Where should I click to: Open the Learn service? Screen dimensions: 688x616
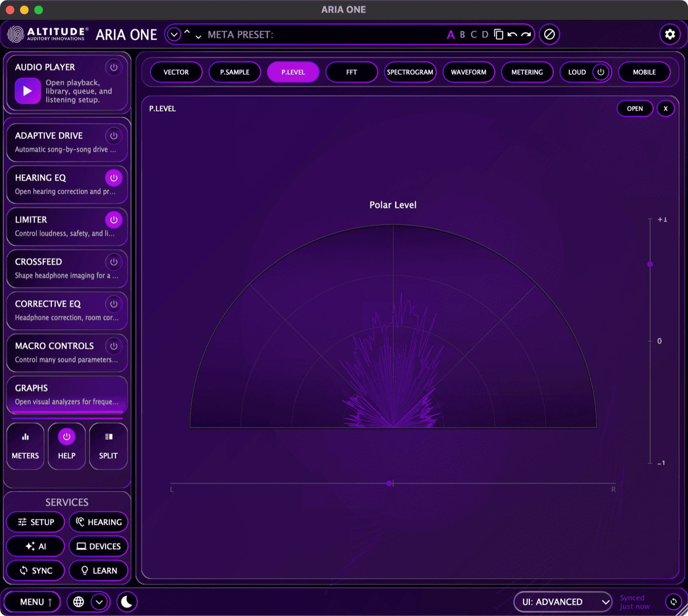click(x=99, y=571)
